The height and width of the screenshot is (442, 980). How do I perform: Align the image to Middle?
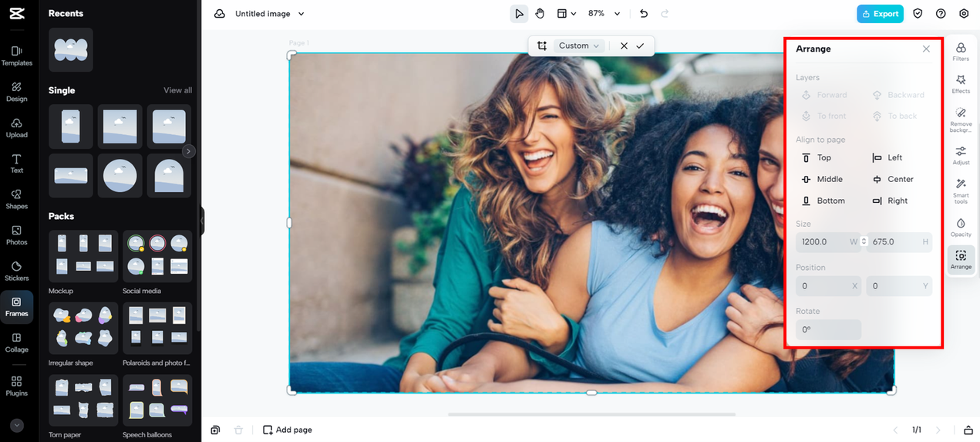click(822, 179)
